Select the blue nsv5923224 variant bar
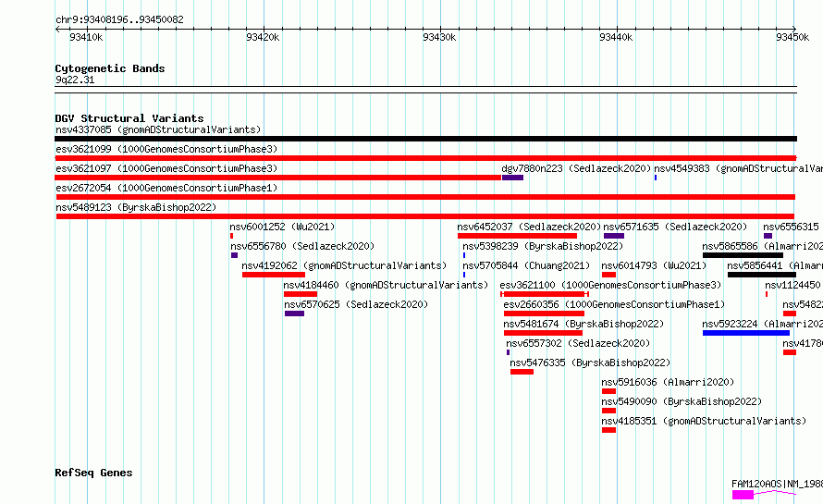Viewport: 823px width, 504px height. tap(746, 333)
